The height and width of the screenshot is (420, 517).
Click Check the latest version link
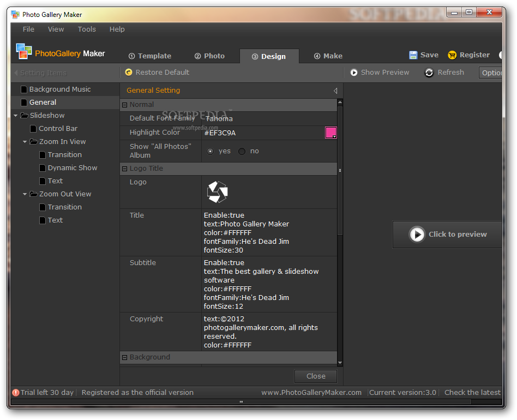[472, 393]
